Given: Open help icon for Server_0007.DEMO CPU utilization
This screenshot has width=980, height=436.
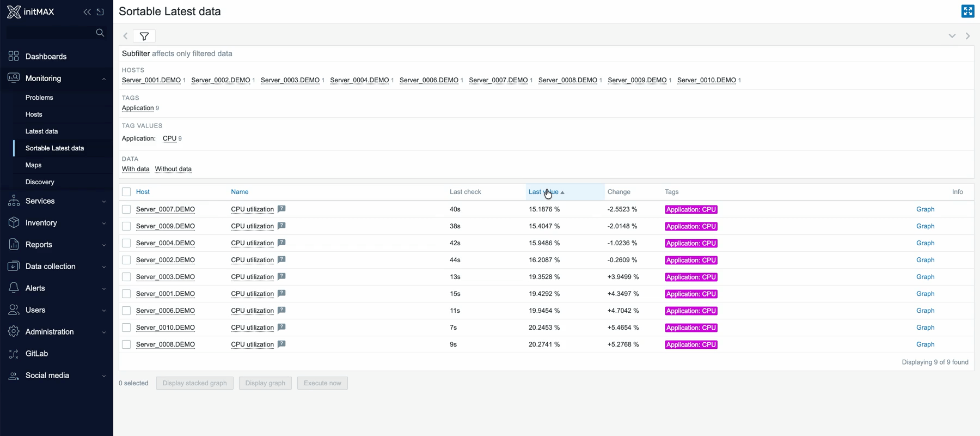Looking at the screenshot, I should pos(281,209).
